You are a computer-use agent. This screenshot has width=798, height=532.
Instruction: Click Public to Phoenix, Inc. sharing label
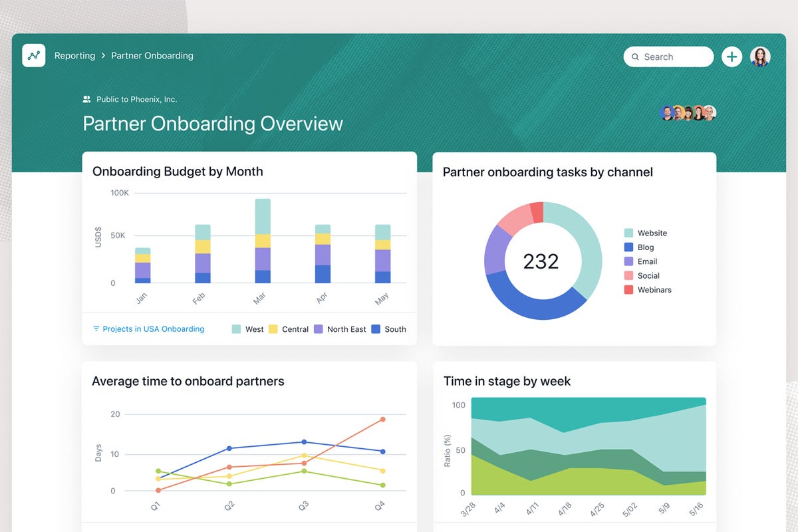[136, 99]
